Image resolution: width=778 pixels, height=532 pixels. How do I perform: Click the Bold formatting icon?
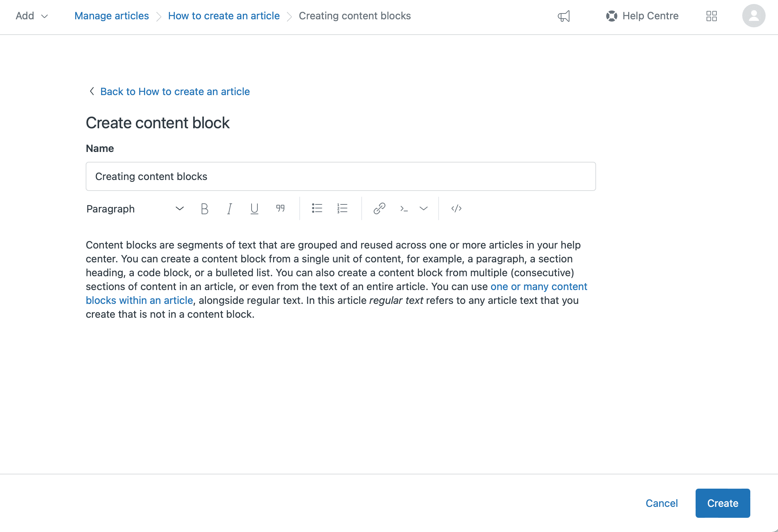tap(205, 209)
